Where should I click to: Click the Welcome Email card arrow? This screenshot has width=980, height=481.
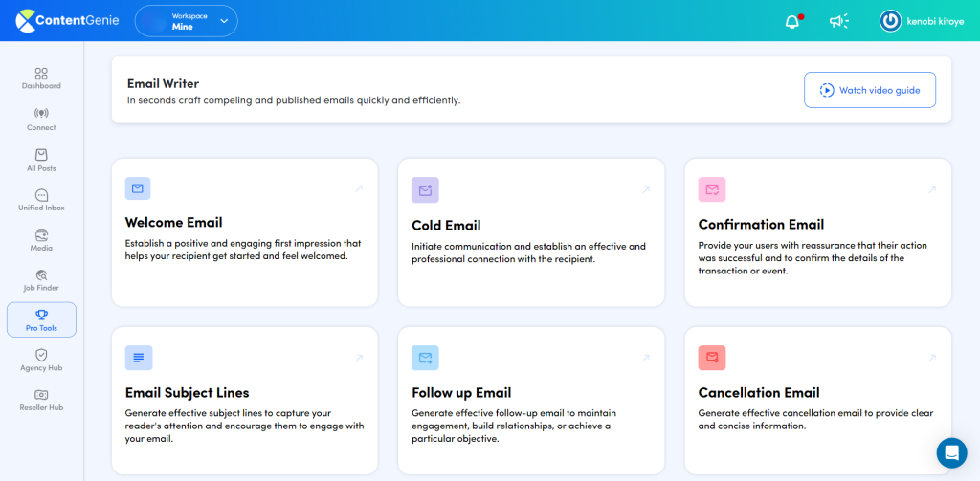click(x=359, y=188)
